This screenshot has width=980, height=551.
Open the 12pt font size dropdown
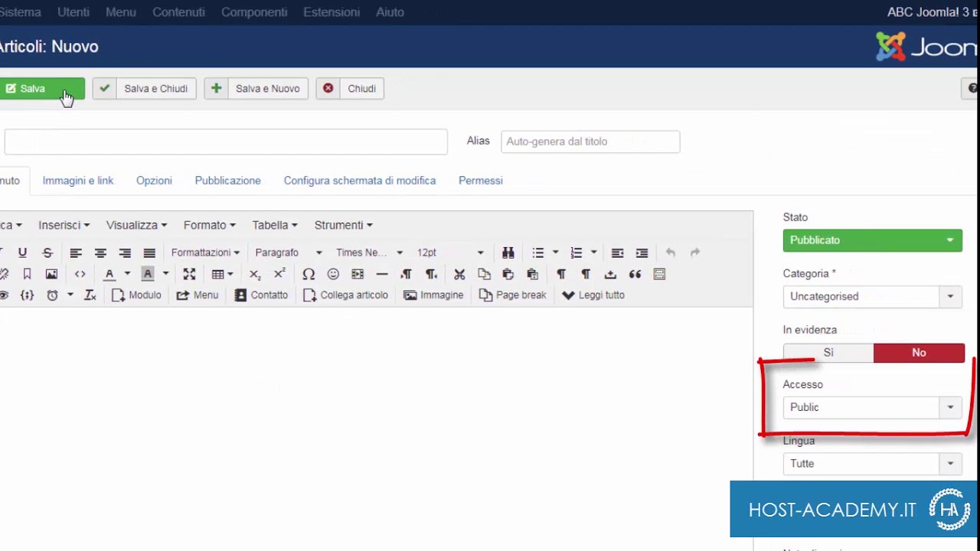tap(450, 253)
